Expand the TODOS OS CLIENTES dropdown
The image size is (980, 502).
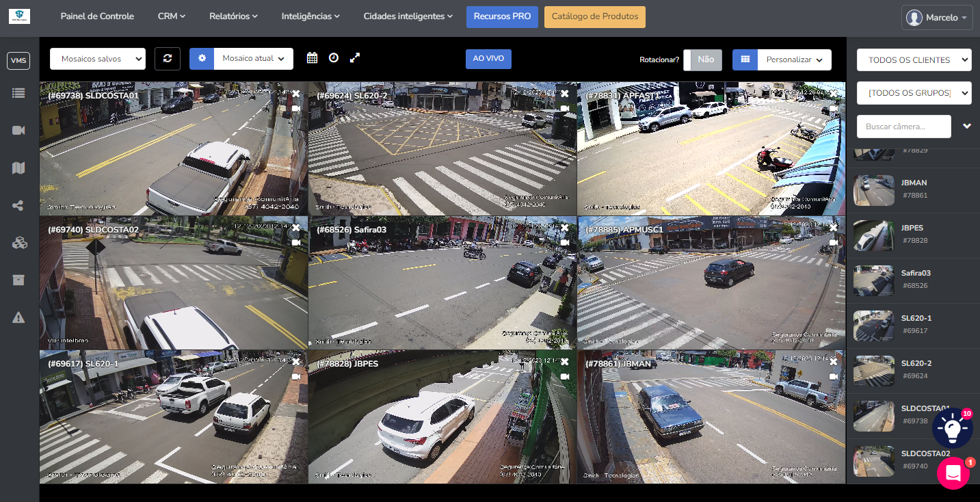(914, 60)
